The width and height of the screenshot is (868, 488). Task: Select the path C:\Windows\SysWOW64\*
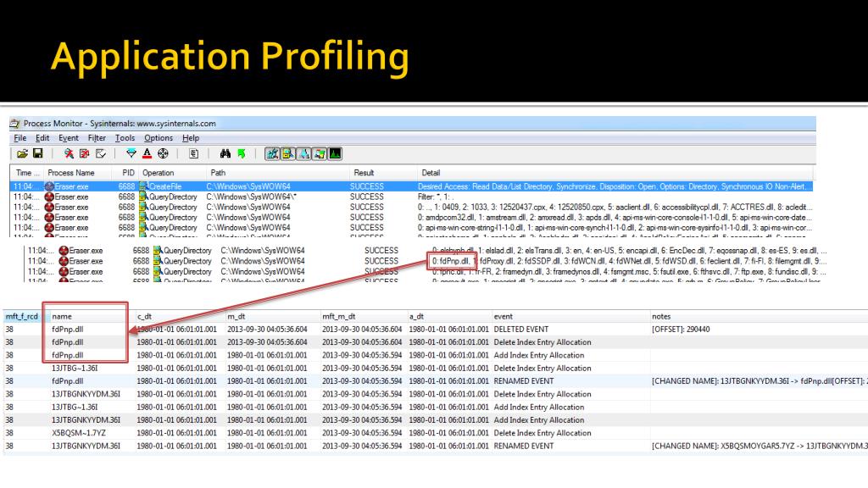click(x=251, y=197)
